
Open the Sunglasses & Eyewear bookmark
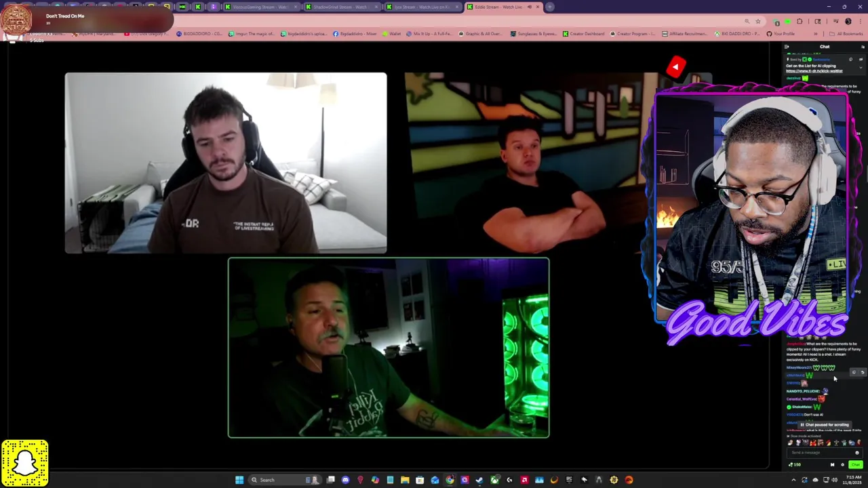(533, 33)
